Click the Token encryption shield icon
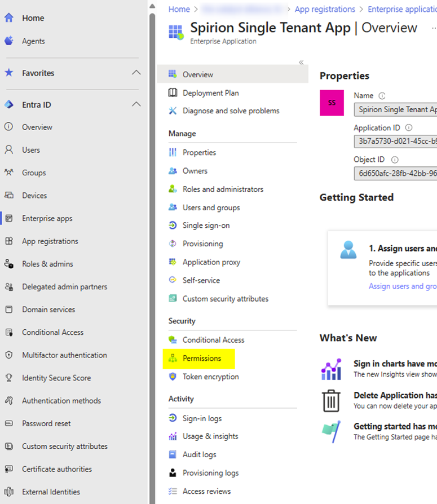 [x=173, y=377]
